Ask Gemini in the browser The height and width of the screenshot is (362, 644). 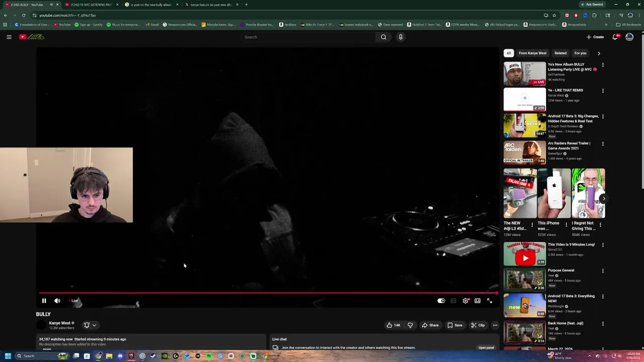click(x=592, y=5)
